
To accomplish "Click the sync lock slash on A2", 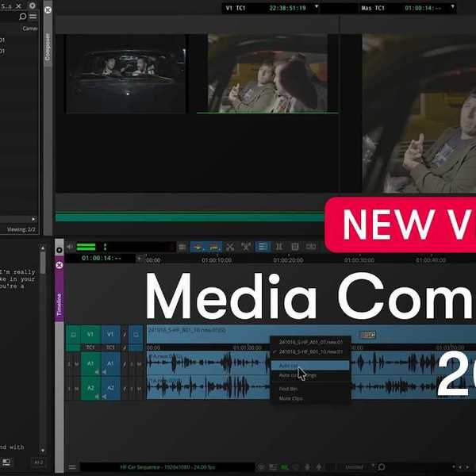I will (x=125, y=388).
